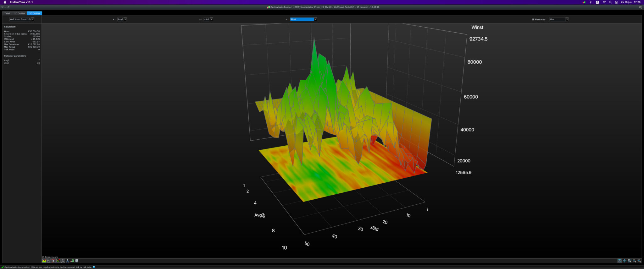Select the filled surface chart icon
Screen dimensions: 644x269
click(44, 261)
